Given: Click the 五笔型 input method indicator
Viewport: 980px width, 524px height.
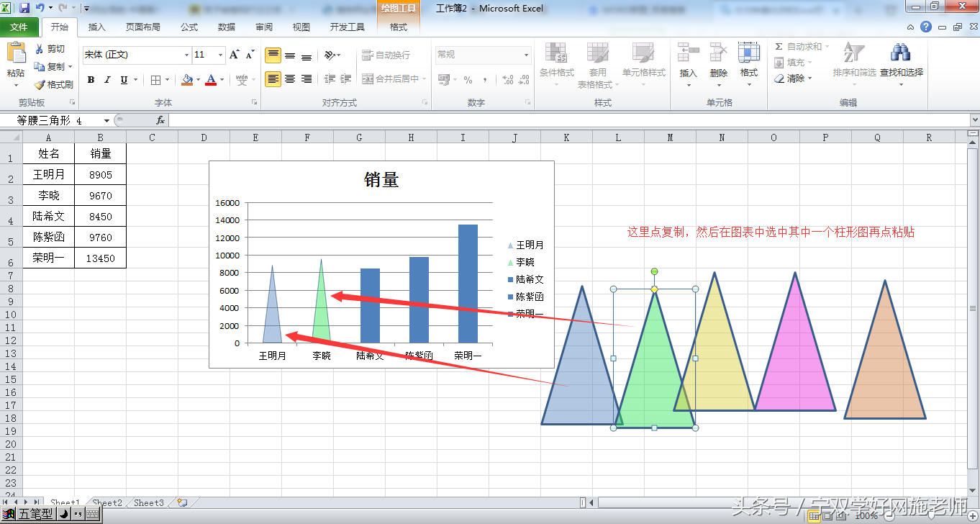Looking at the screenshot, I should (36, 514).
